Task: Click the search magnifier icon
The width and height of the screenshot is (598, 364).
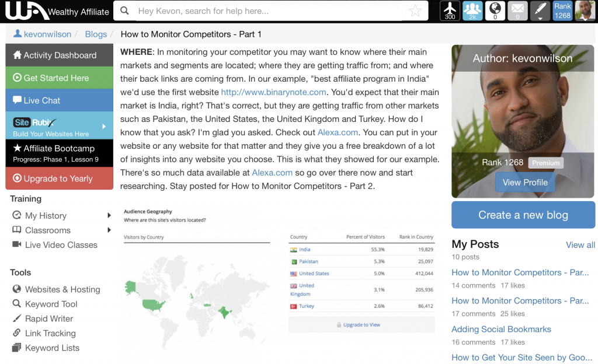Action: tap(124, 10)
